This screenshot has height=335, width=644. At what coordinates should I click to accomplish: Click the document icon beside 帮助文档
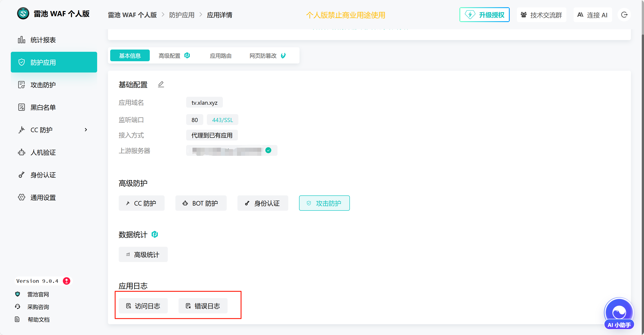(17, 319)
